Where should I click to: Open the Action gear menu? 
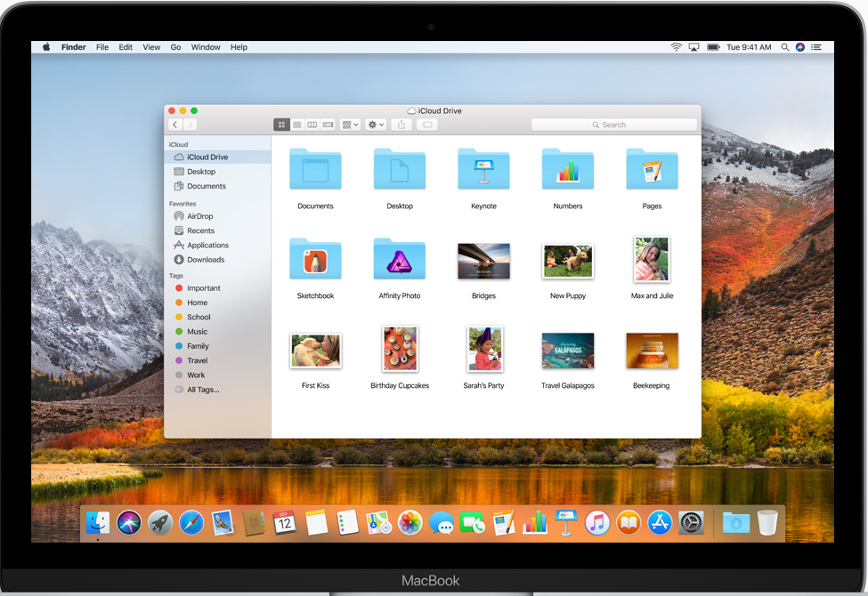coord(373,125)
